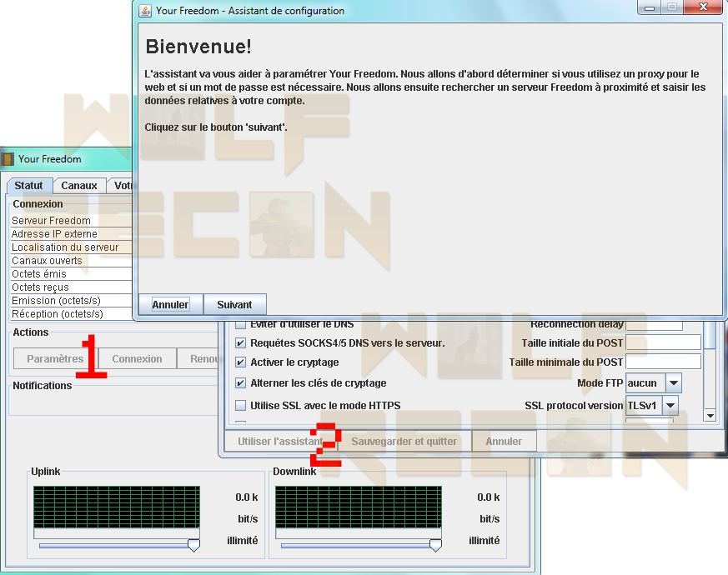Click the 'illimité' label beside Uplink
728x575 pixels.
coord(243,541)
